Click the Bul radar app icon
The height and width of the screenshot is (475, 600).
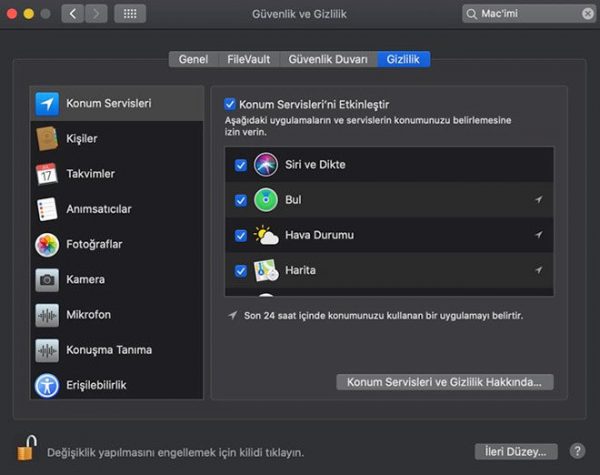pos(266,200)
